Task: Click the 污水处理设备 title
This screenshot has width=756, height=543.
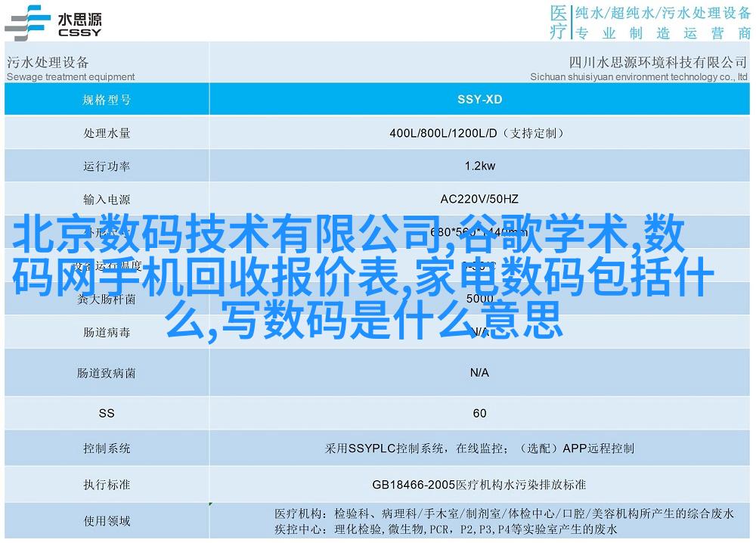Action: tap(48, 62)
